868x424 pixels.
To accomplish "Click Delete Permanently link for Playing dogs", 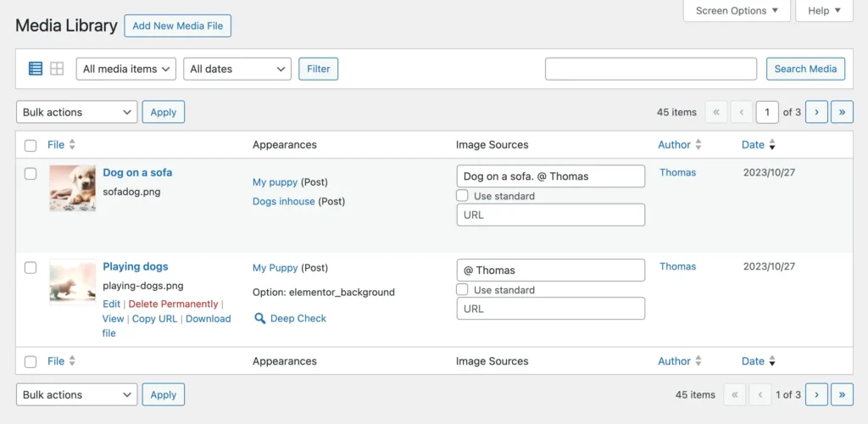I will 173,304.
